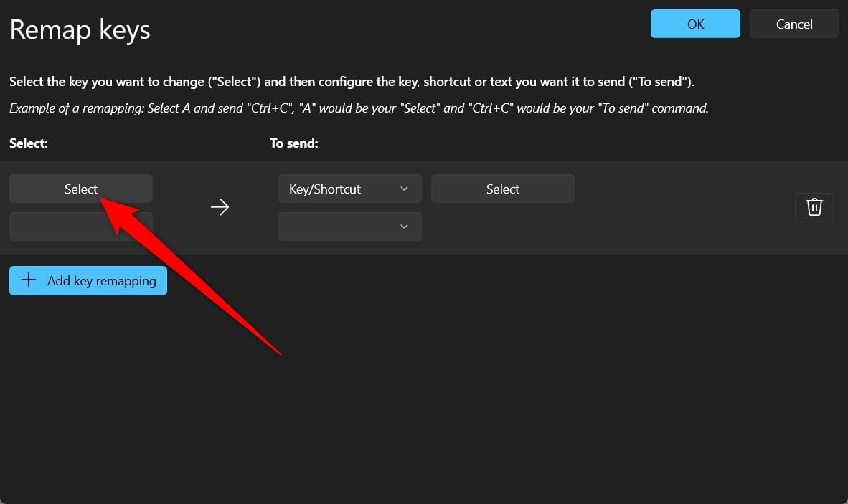Click the 'To send:' column label
The height and width of the screenshot is (504, 848).
click(x=293, y=143)
